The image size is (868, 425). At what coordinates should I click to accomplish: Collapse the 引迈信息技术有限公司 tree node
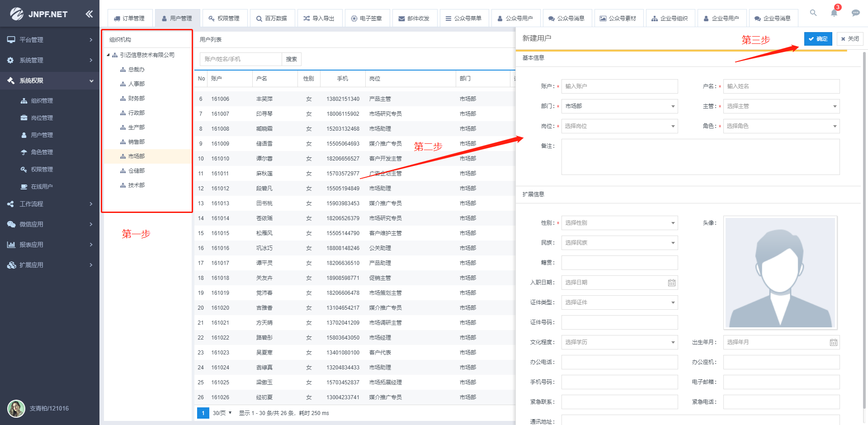tap(108, 55)
